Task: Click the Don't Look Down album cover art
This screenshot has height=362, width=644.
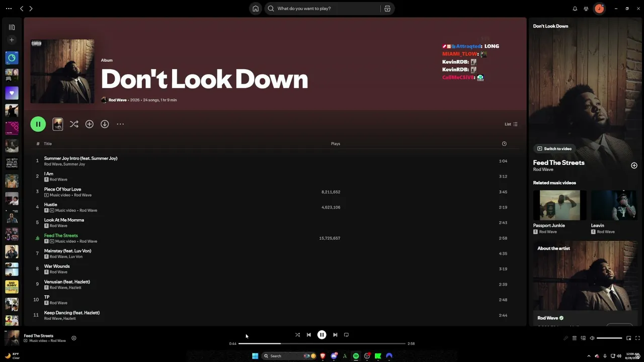Action: pos(62,71)
